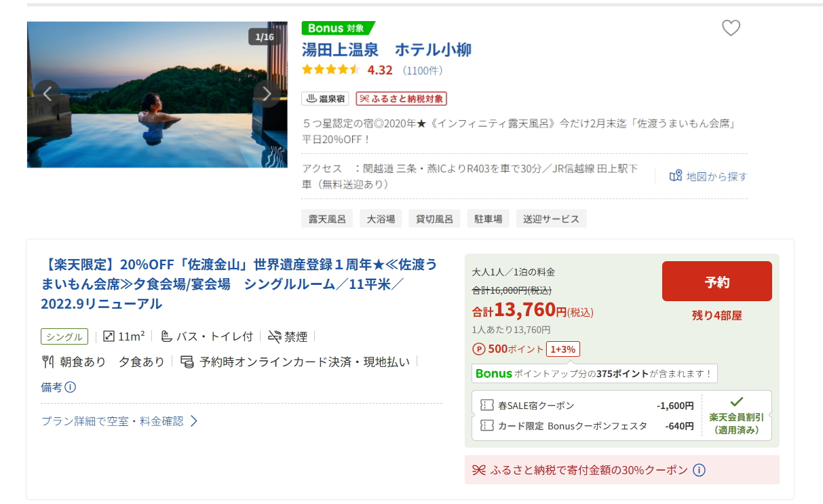Show next hotel photo

pos(267,94)
